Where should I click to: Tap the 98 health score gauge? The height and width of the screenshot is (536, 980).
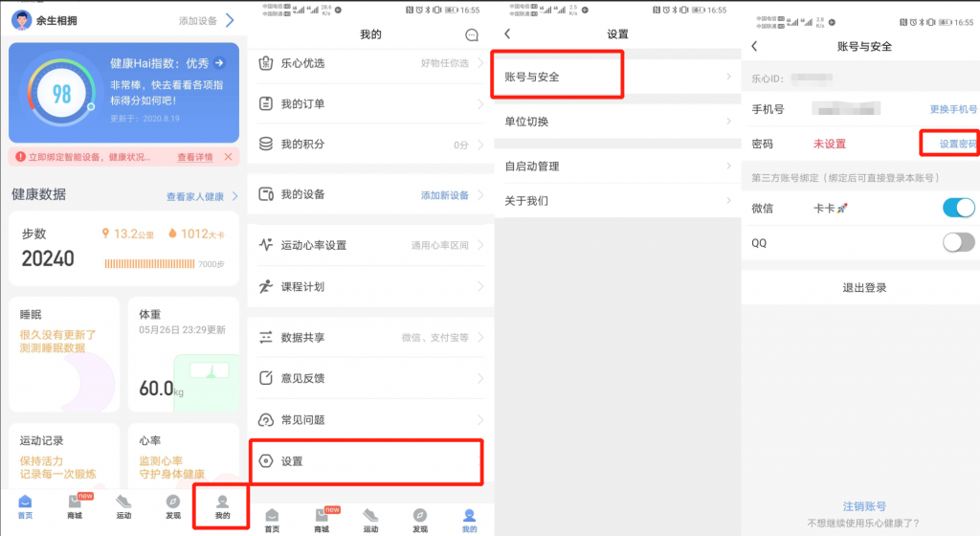click(61, 94)
